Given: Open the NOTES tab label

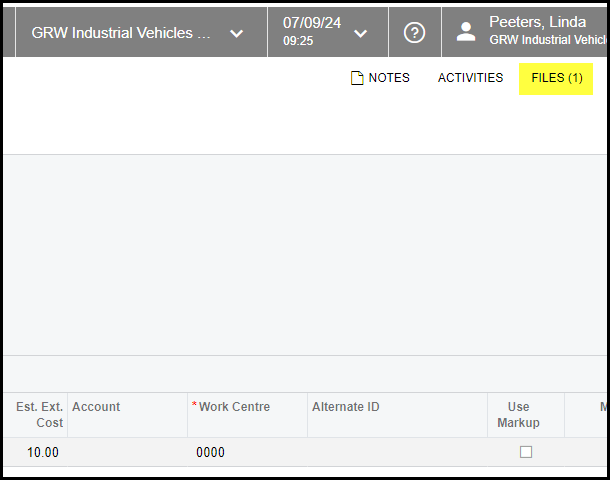Looking at the screenshot, I should [x=389, y=78].
